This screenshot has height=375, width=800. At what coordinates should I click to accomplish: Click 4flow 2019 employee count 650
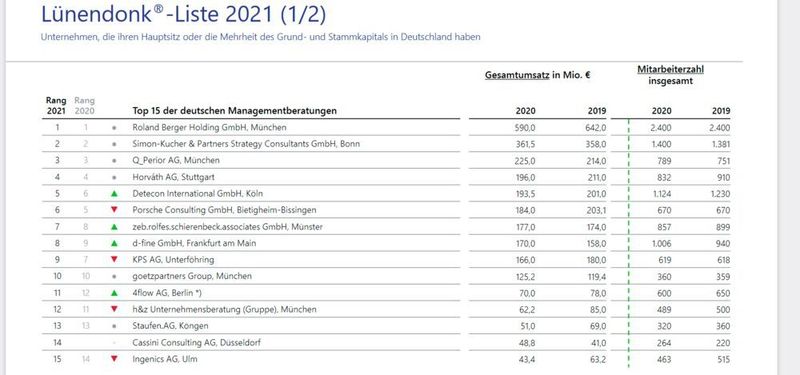pos(723,293)
